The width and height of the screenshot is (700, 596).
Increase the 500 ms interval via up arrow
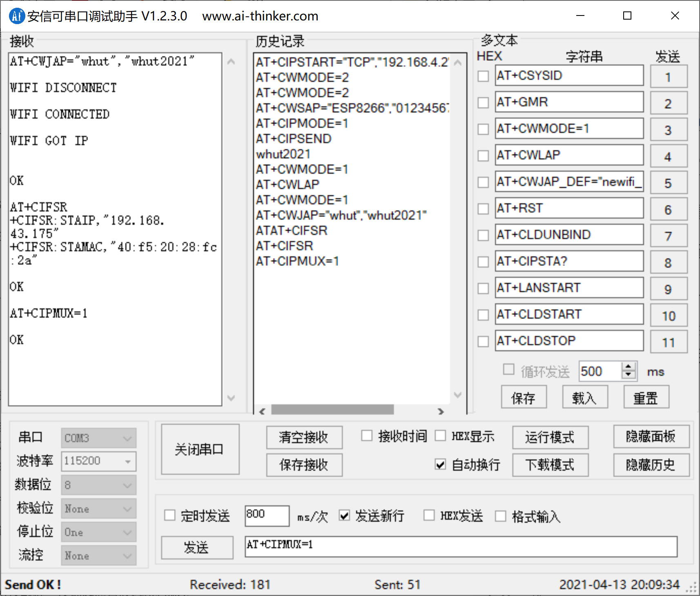[x=628, y=366]
